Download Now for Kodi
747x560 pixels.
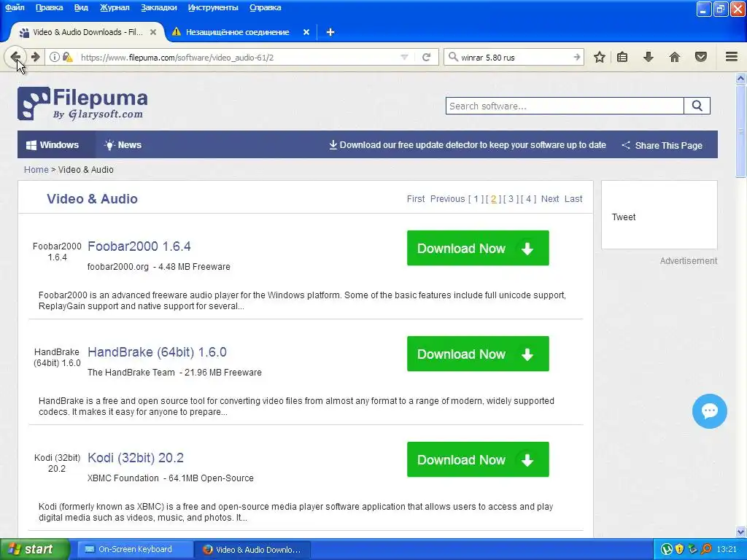(478, 459)
